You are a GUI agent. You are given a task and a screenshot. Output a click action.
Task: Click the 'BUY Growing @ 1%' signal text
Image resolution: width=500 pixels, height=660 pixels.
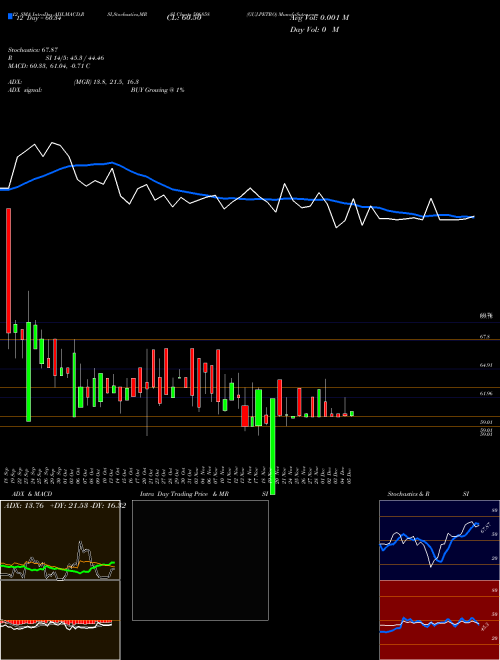[157, 90]
